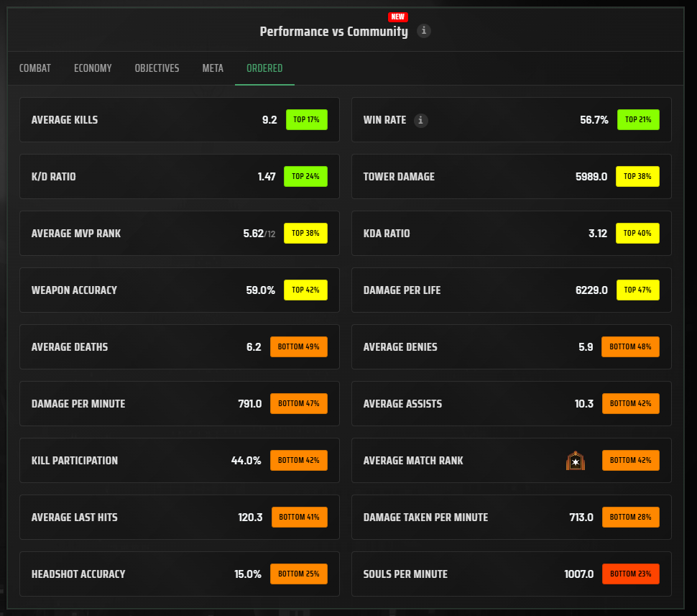Click the 120.3 last hits value
The image size is (697, 616).
(x=250, y=518)
